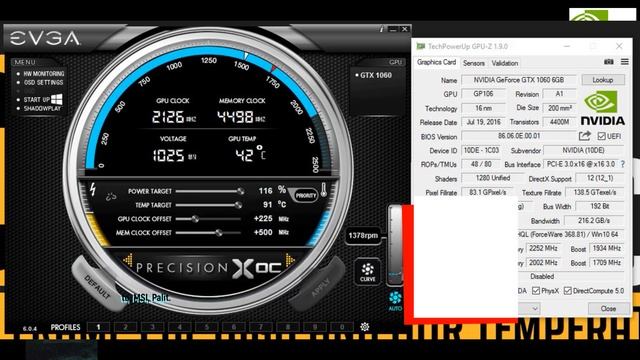The height and width of the screenshot is (360, 640).
Task: Click the PRIORITY button
Action: 305,196
